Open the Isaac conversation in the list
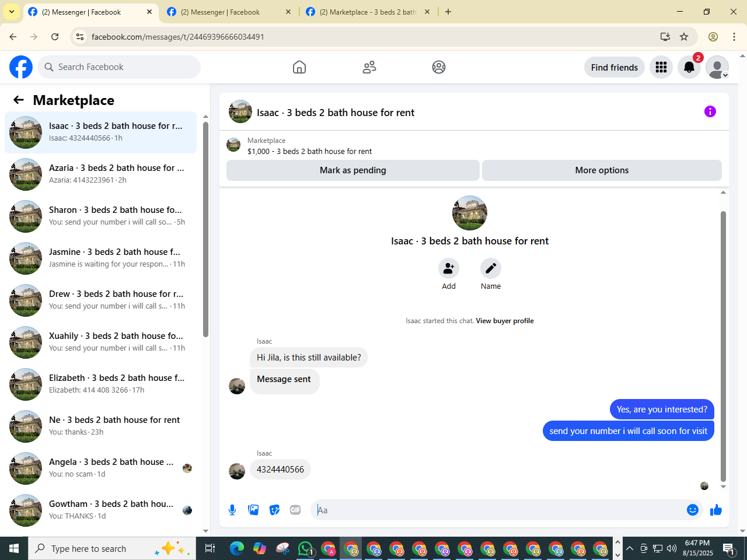Viewport: 747px width, 560px height. 100,132
